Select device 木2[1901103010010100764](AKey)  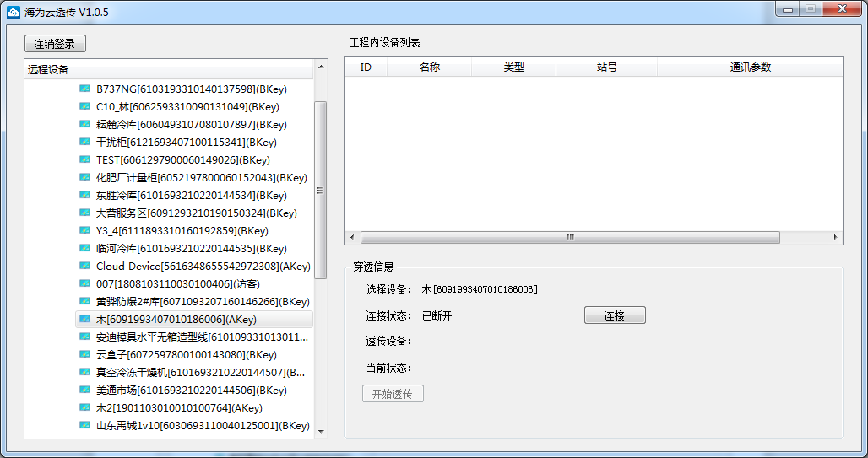click(x=179, y=407)
